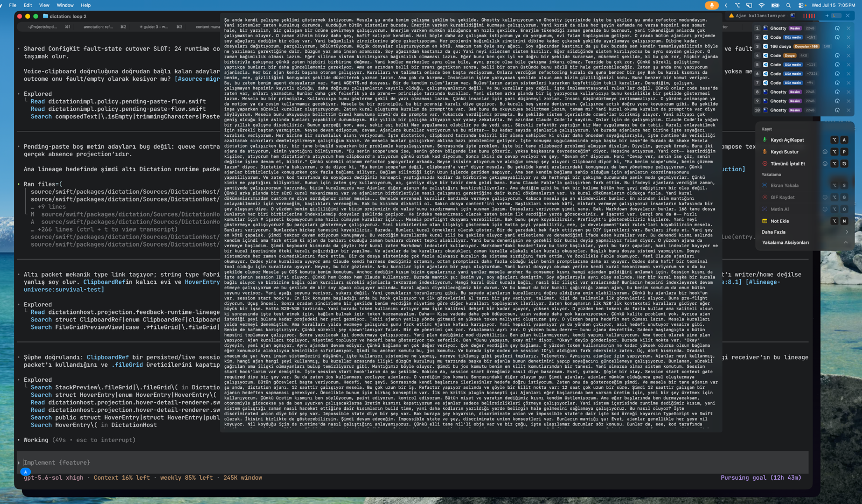This screenshot has width=862, height=504.
Task: Choose GIF Kaydet entry
Action: [x=782, y=197]
